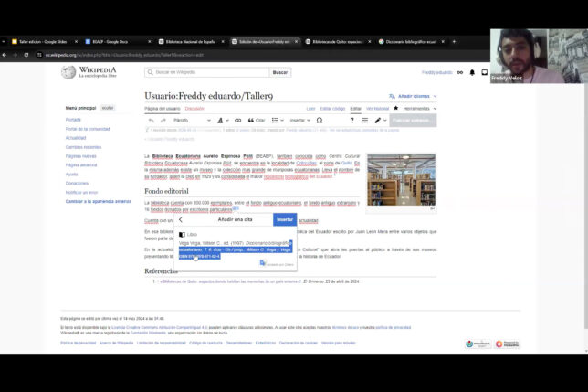Screen dimensions: 588x392
Task: Expand the Insertar dropdown menu
Action: (299, 120)
